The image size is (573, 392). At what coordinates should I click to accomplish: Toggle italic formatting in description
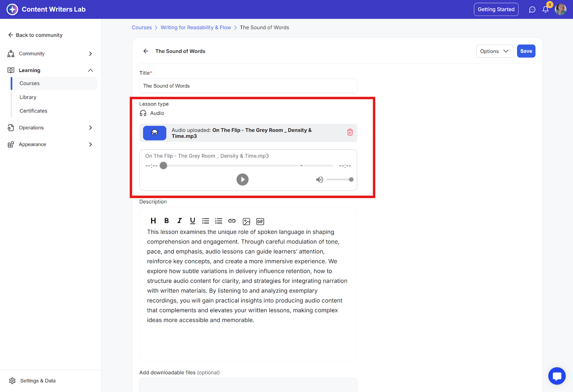(x=179, y=221)
